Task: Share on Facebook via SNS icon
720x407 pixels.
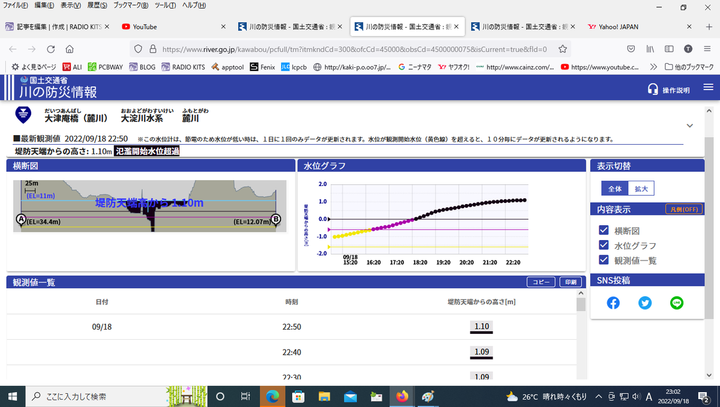Action: coord(613,303)
